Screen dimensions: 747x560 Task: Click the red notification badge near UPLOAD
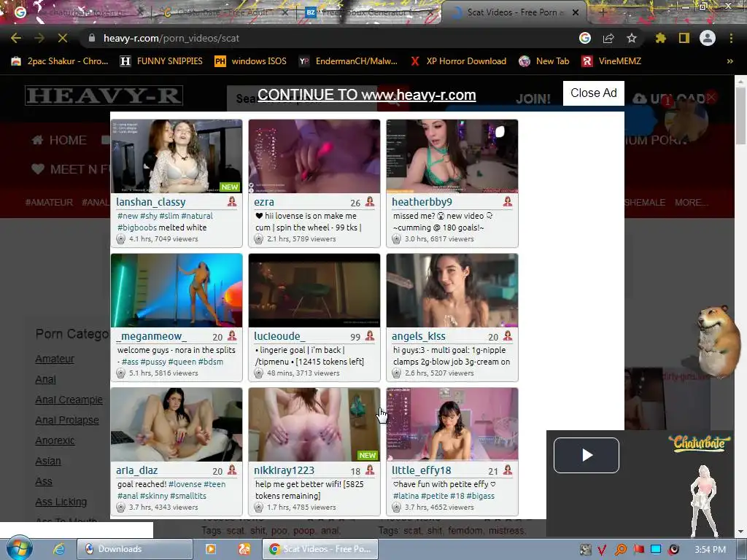tap(667, 101)
